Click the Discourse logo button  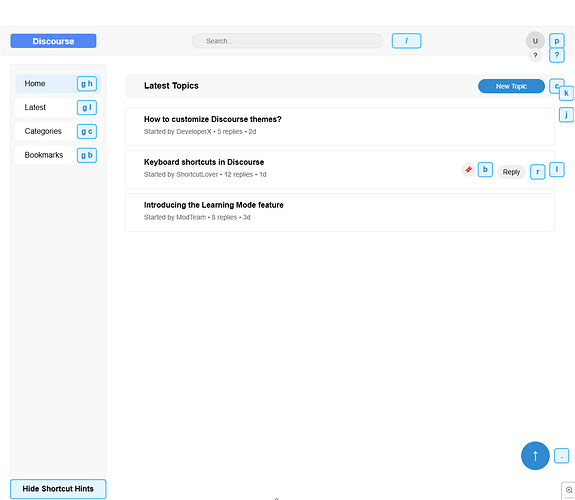click(53, 41)
